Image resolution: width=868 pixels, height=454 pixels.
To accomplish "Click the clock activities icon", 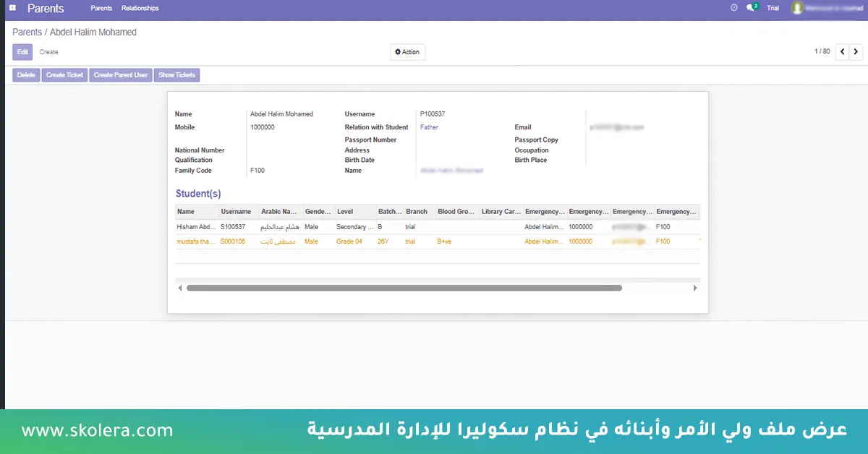I will click(x=734, y=8).
